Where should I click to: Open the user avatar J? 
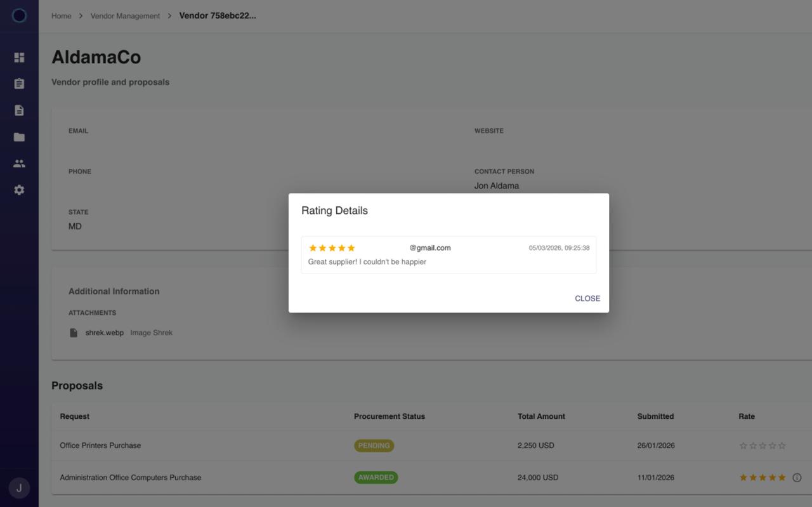19,488
